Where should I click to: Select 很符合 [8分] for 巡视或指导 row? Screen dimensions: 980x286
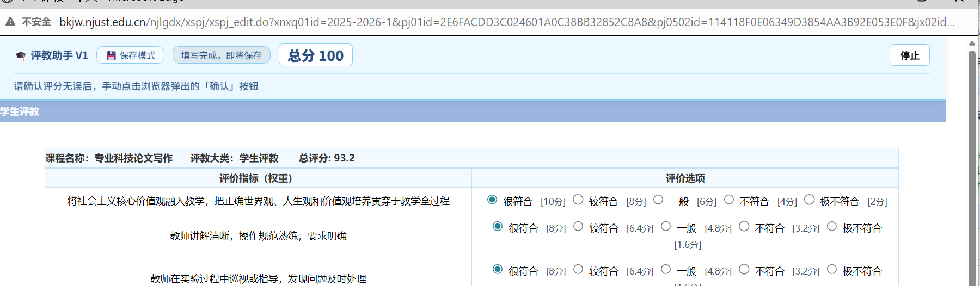tap(498, 270)
